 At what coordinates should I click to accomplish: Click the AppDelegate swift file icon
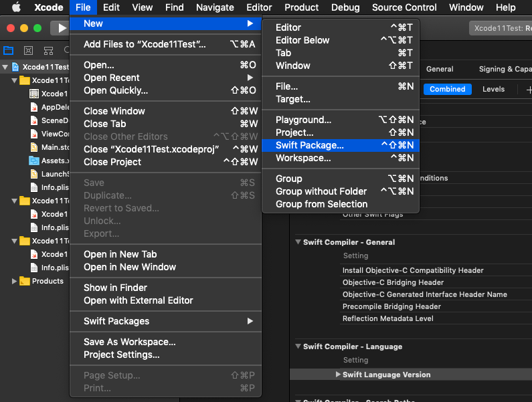[34, 107]
